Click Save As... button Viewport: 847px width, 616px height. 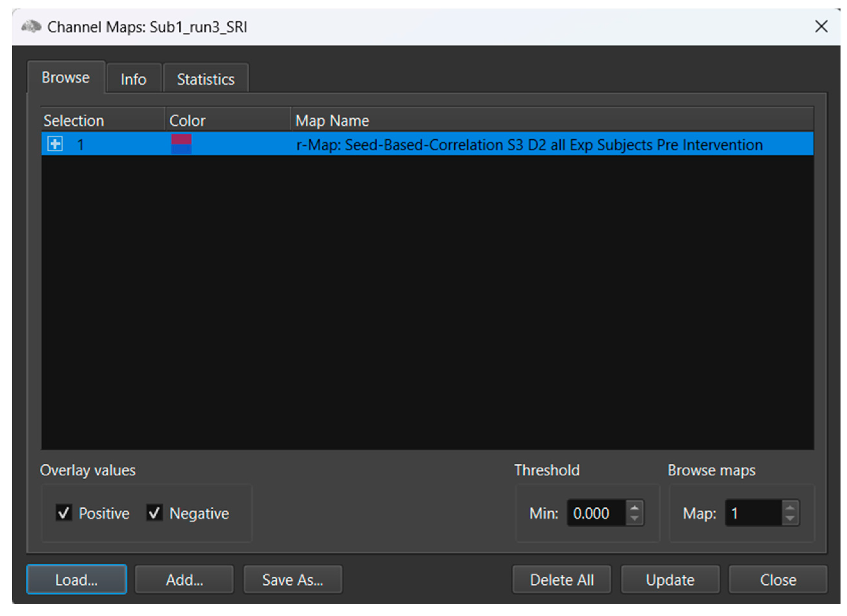pyautogui.click(x=293, y=580)
